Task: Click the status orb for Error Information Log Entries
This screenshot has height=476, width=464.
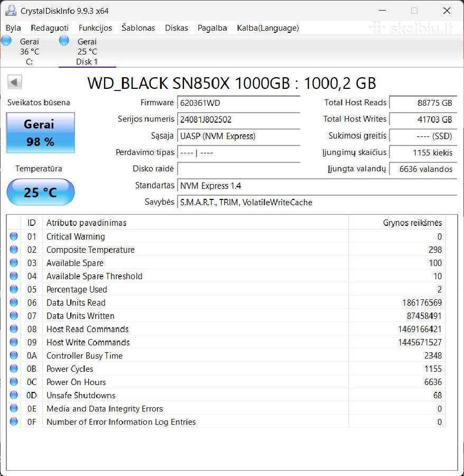Action: (14, 422)
